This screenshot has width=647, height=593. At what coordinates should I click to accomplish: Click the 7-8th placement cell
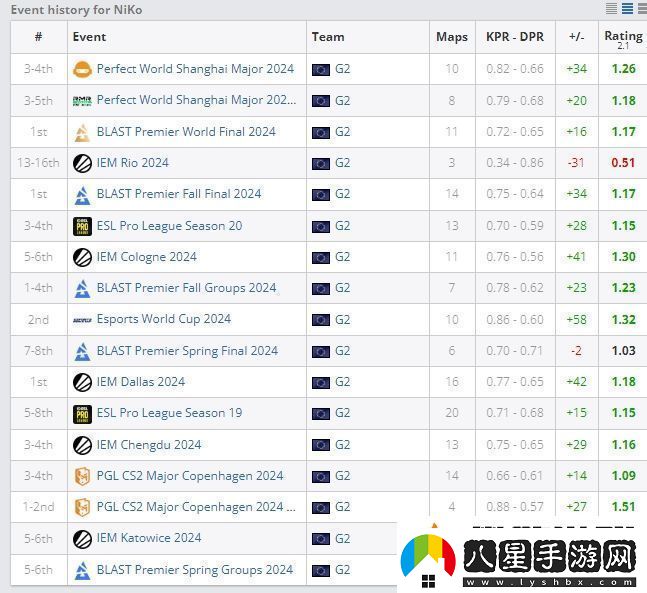(x=38, y=351)
